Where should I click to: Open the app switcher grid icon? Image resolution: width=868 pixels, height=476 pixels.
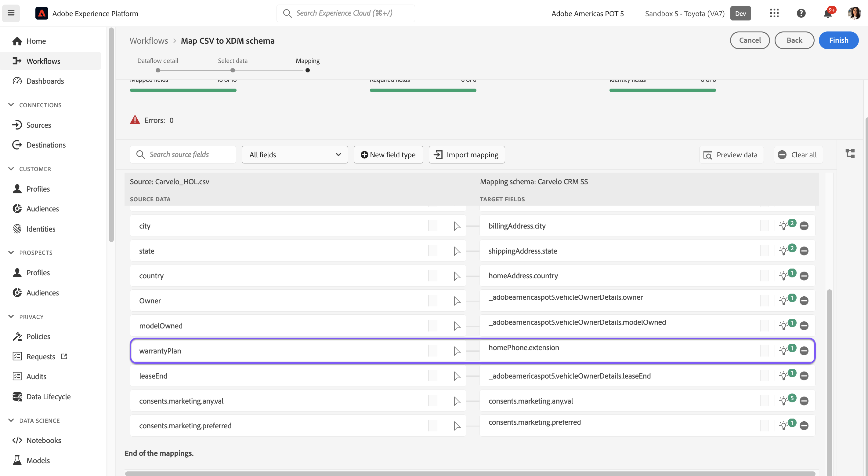pyautogui.click(x=774, y=13)
